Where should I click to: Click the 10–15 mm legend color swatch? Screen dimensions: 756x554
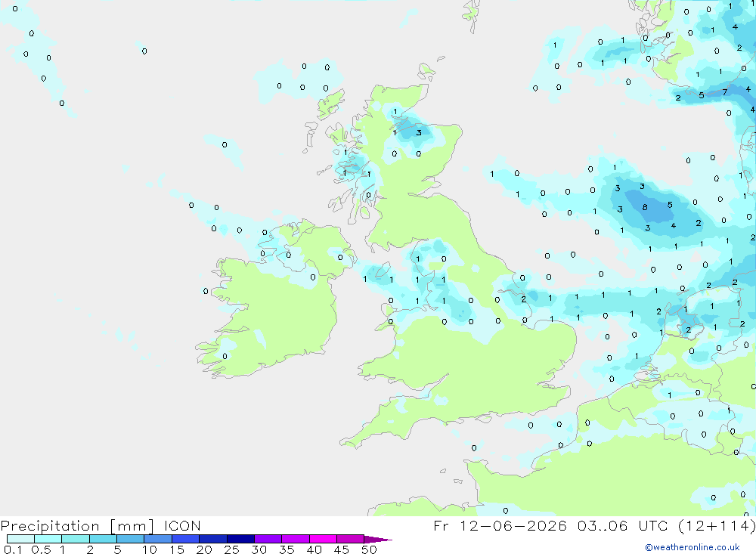pos(158,539)
